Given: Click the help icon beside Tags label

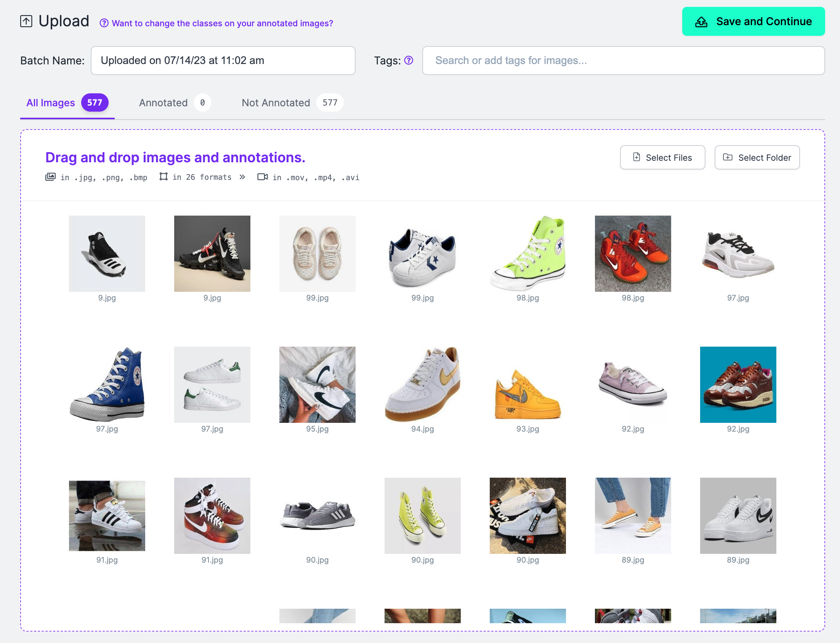Looking at the screenshot, I should 409,61.
